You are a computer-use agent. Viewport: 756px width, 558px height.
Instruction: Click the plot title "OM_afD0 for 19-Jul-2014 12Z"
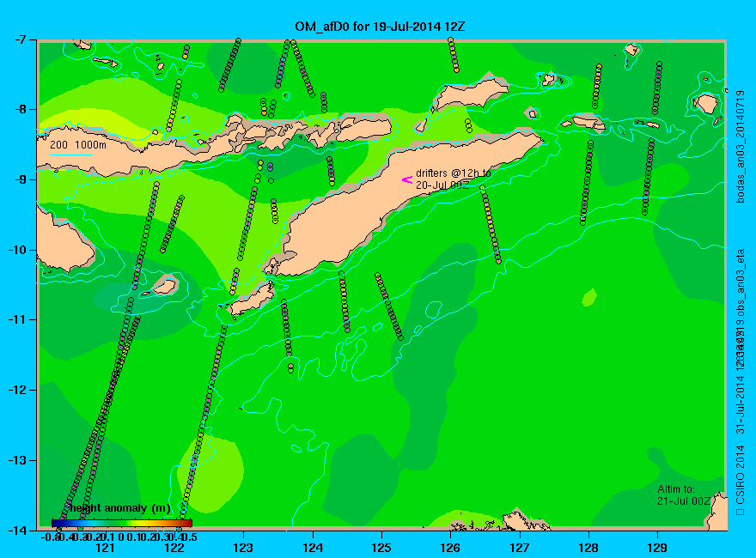pyautogui.click(x=380, y=27)
